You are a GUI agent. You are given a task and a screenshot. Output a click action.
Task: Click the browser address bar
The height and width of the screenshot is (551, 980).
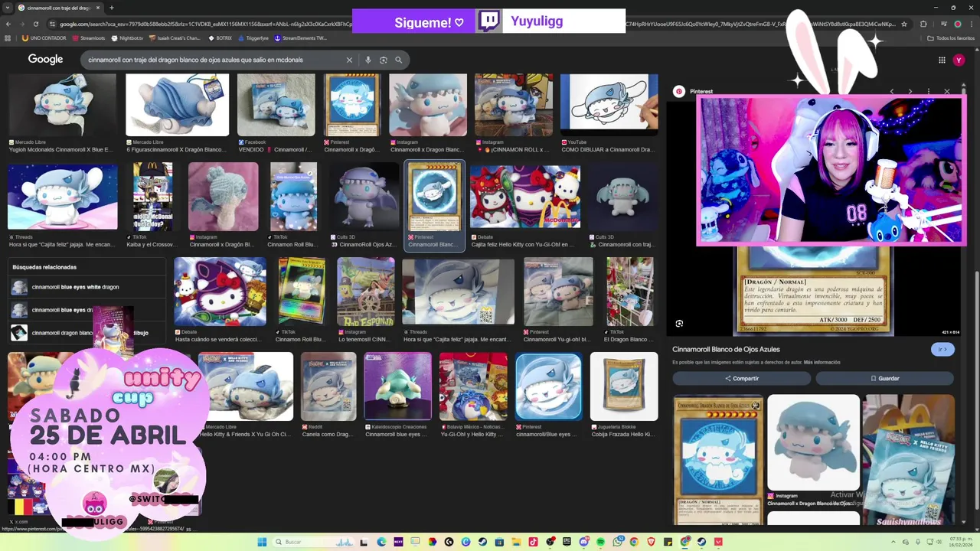(475, 24)
